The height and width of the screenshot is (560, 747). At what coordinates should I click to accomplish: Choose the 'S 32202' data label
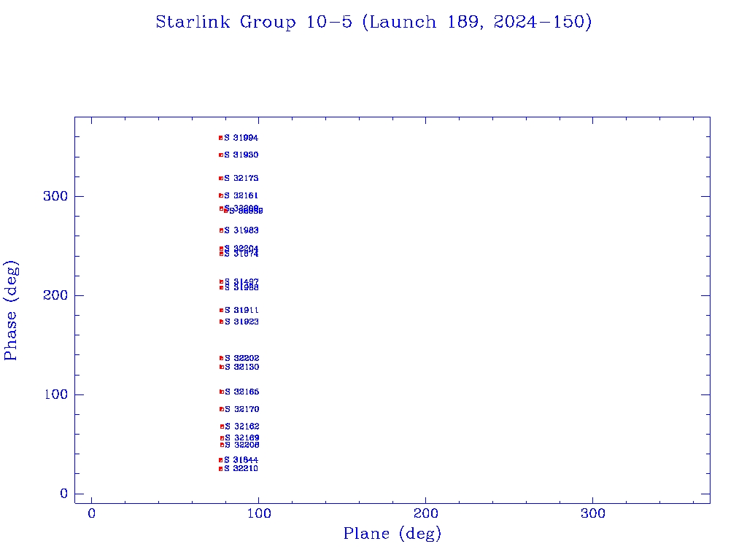(242, 358)
